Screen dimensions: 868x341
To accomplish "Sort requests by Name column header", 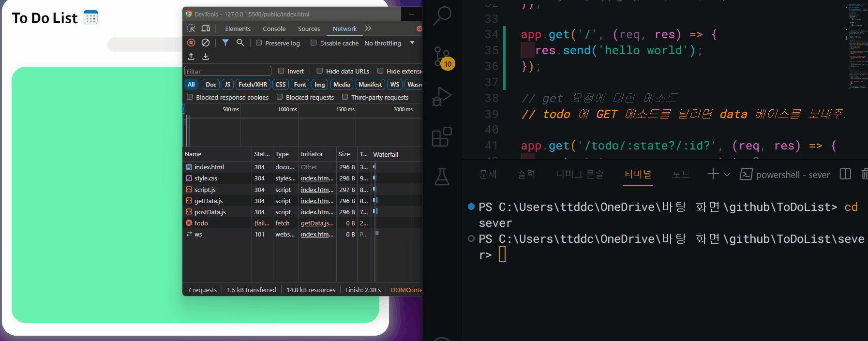I will pyautogui.click(x=217, y=154).
